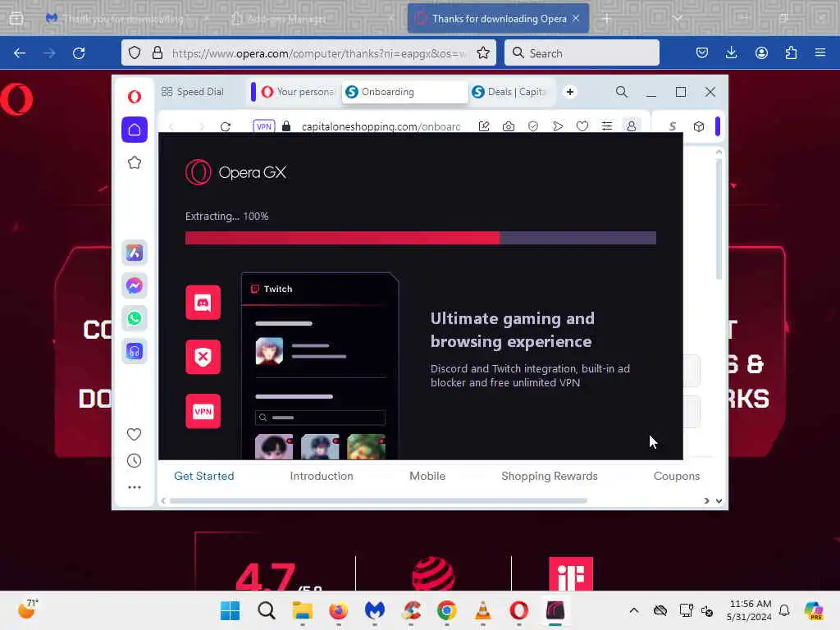Open the notifications bell in taskbar
840x630 pixels.
(784, 610)
